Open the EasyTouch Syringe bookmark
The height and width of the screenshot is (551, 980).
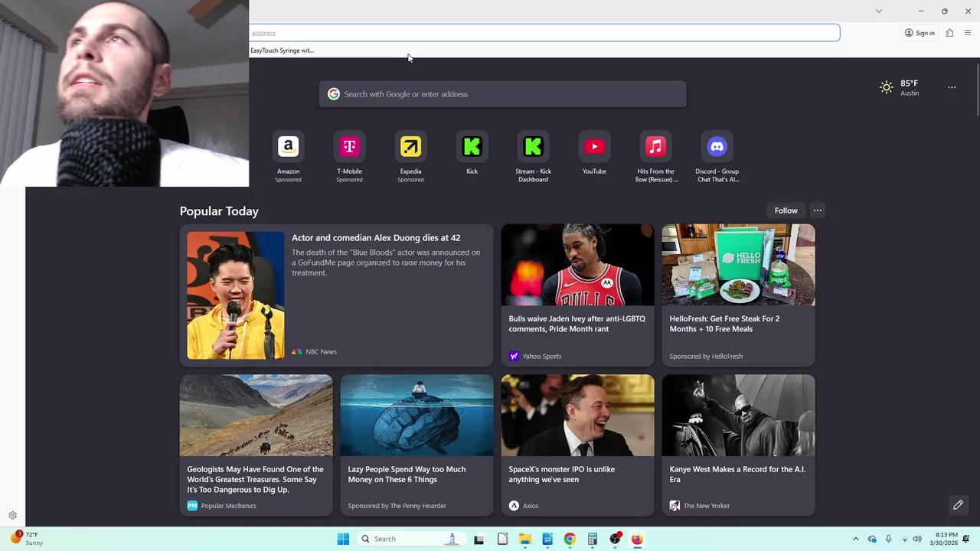tap(282, 51)
